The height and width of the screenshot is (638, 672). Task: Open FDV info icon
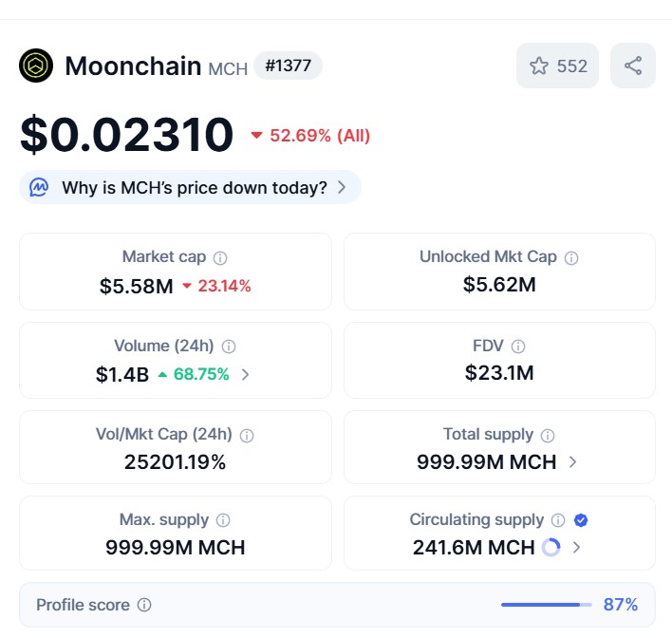[x=518, y=347]
